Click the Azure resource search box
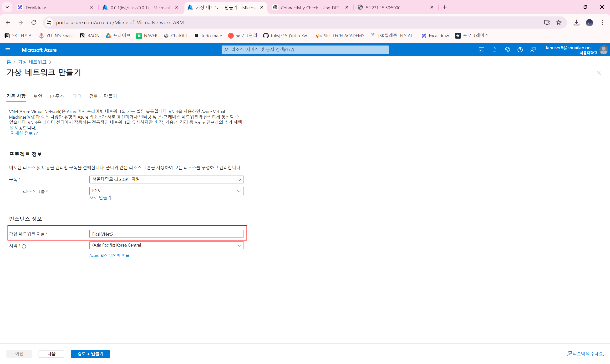 click(x=305, y=50)
